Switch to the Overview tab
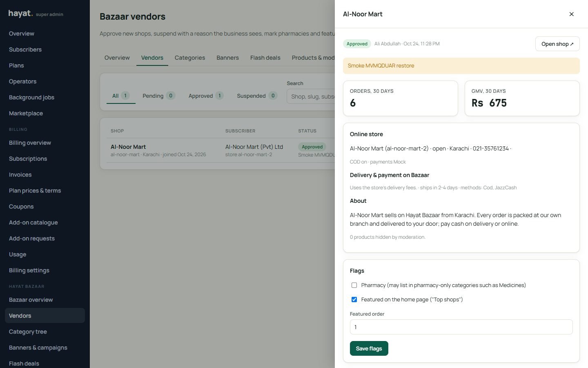588x368 pixels. point(117,58)
